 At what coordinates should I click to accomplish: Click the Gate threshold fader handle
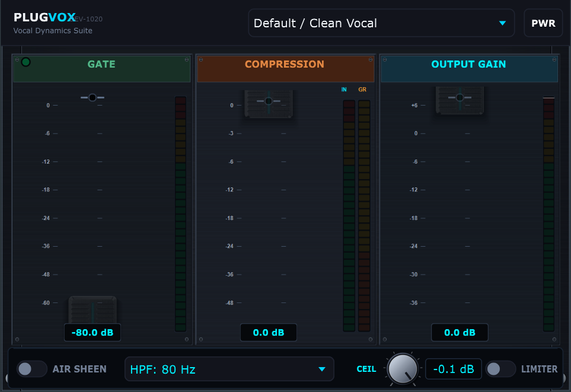coord(92,310)
